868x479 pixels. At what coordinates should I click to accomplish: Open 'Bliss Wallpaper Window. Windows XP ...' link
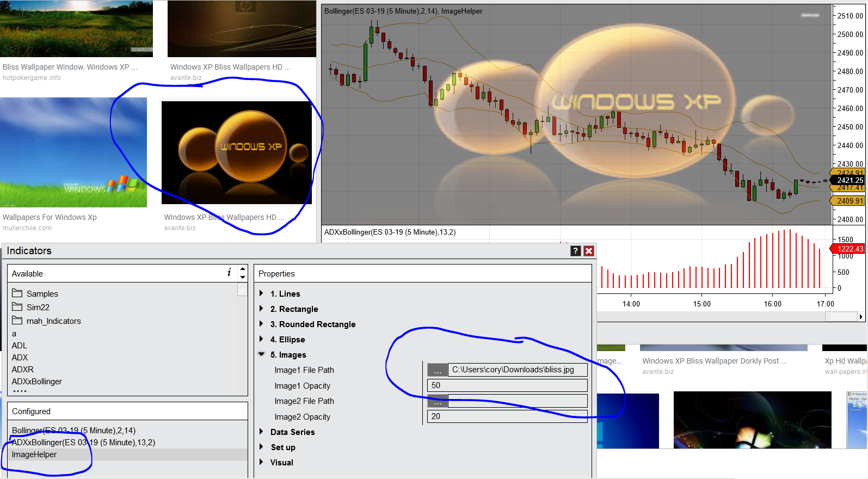point(70,67)
